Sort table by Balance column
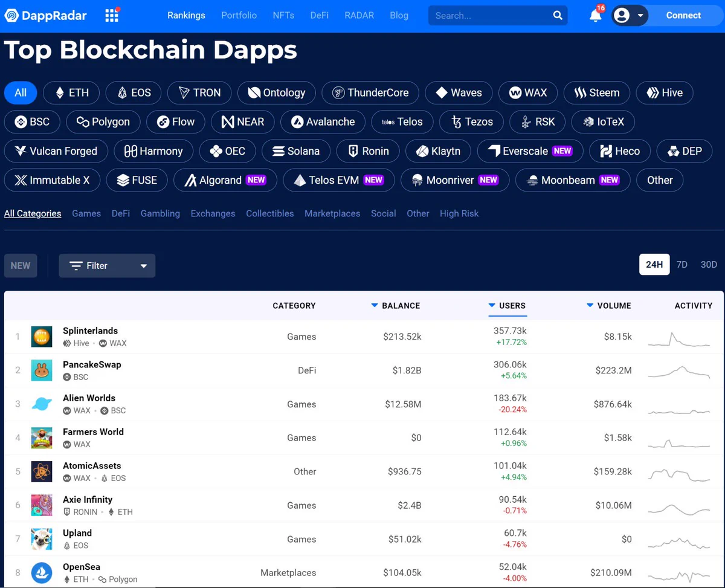 396,306
